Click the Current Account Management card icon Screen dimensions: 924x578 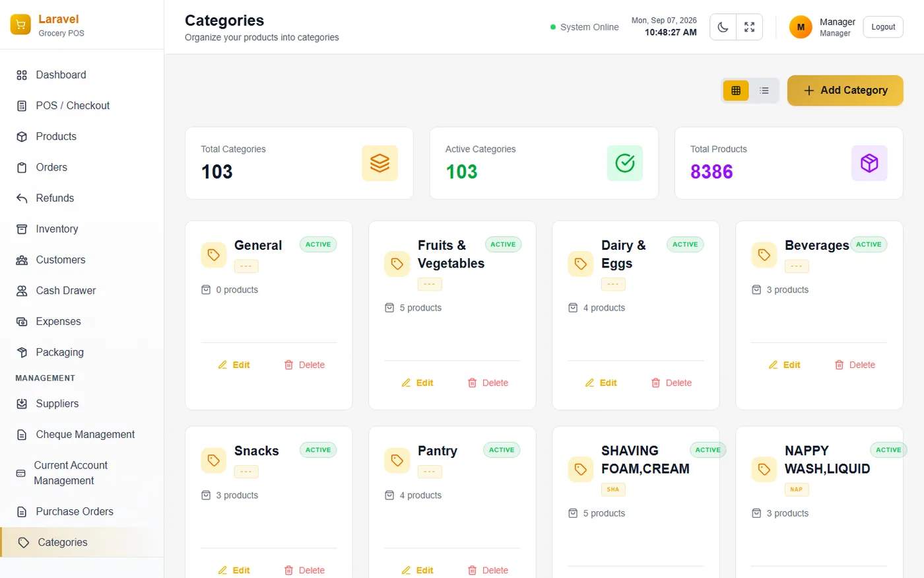pyautogui.click(x=20, y=473)
